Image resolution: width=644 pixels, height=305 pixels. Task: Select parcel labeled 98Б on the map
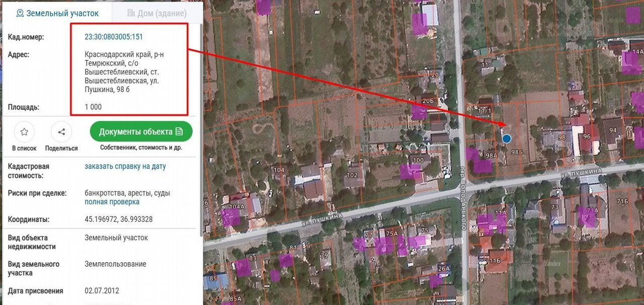pyautogui.click(x=517, y=152)
